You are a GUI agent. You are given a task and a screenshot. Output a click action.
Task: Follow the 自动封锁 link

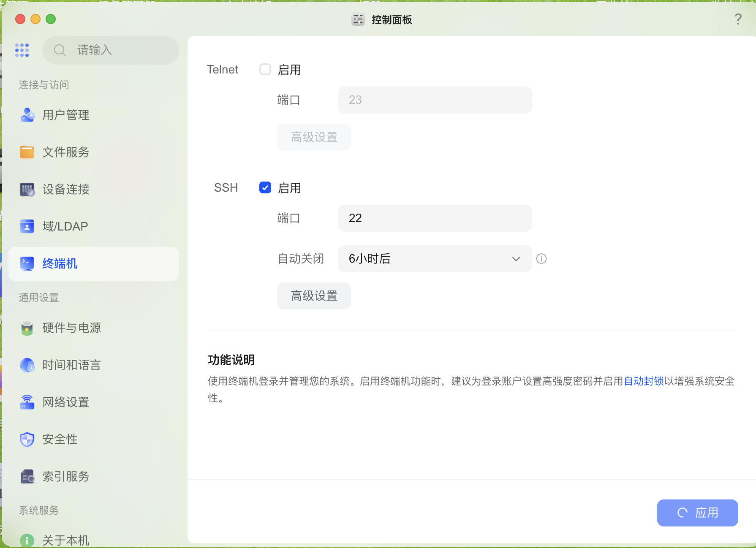click(644, 381)
